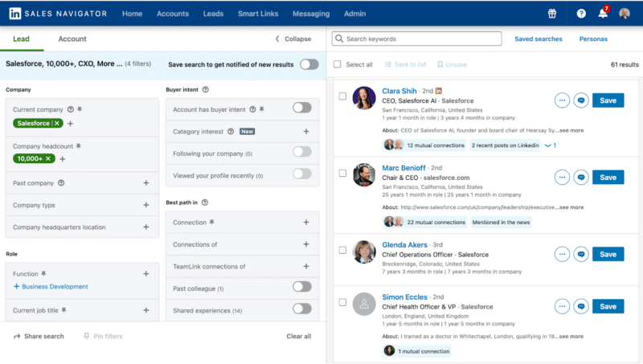Open the notifications bell
The width and height of the screenshot is (643, 364).
pyautogui.click(x=603, y=13)
